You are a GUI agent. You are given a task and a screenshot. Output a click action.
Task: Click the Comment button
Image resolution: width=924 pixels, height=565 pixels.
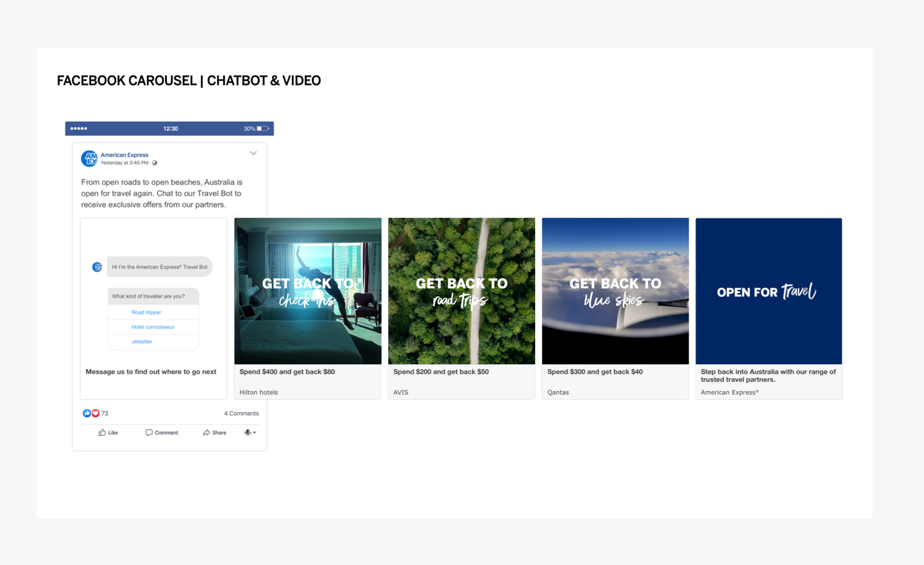162,433
